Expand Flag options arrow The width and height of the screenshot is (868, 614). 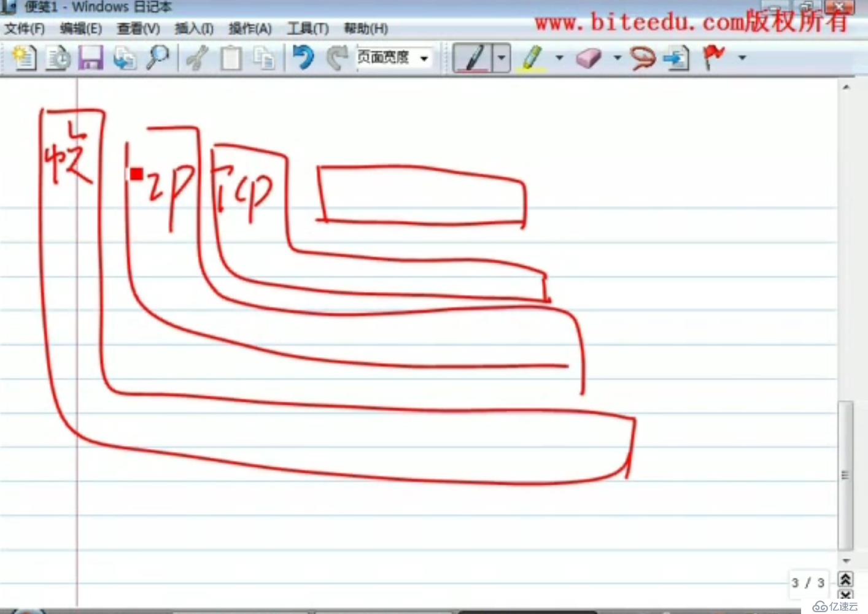coord(742,58)
